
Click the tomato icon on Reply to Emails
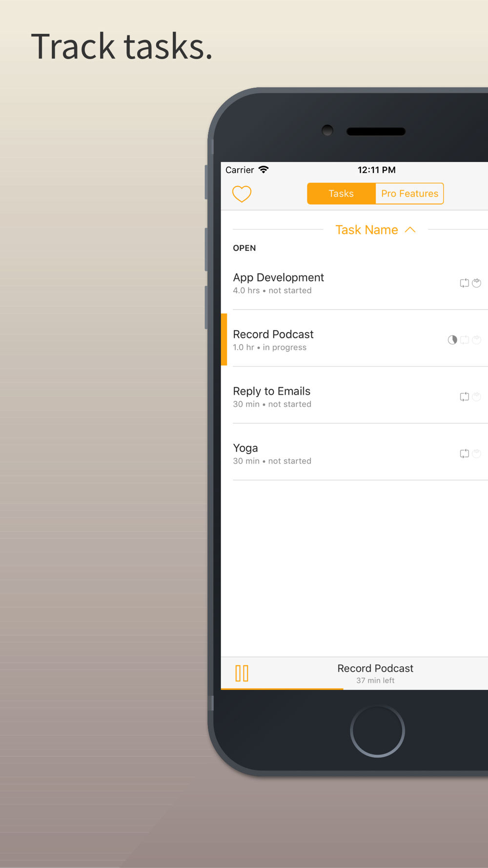[x=477, y=397]
